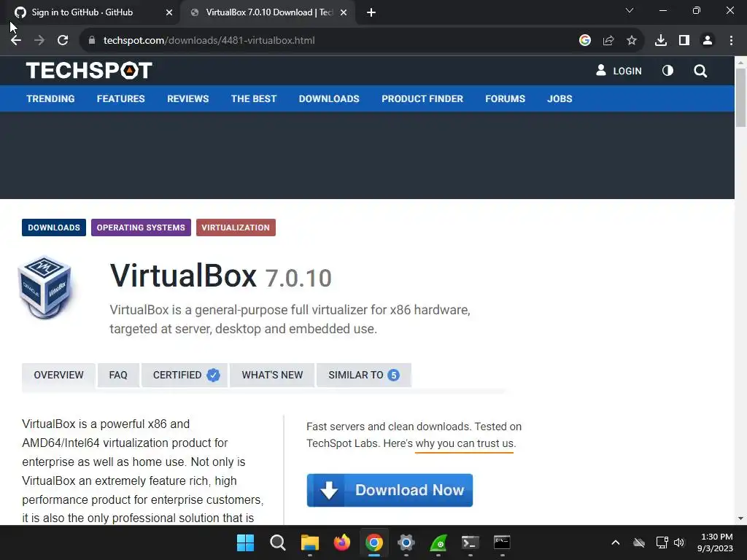The image size is (747, 560).
Task: Select the CERTIFIED tab
Action: click(x=185, y=376)
